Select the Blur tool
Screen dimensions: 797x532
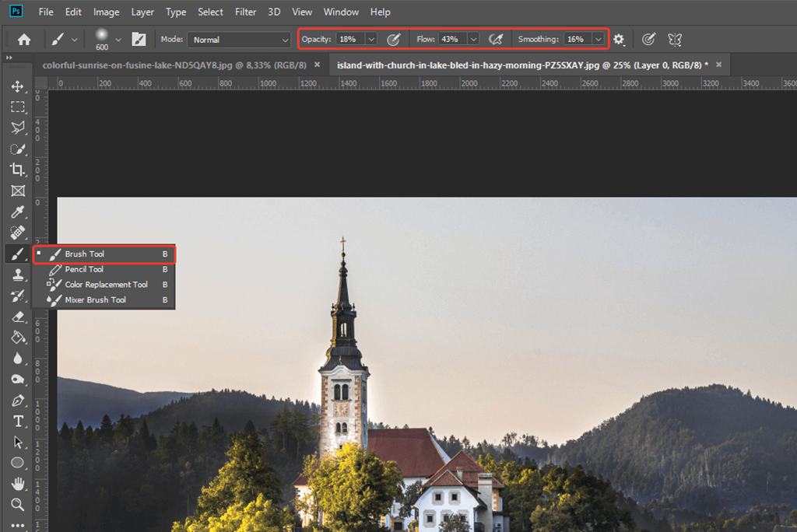18,359
